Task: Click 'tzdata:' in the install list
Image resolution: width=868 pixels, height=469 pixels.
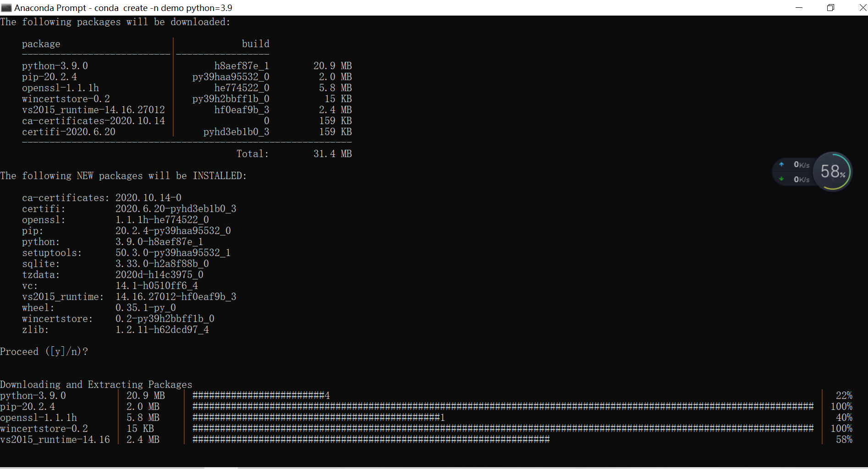Action: coord(41,275)
